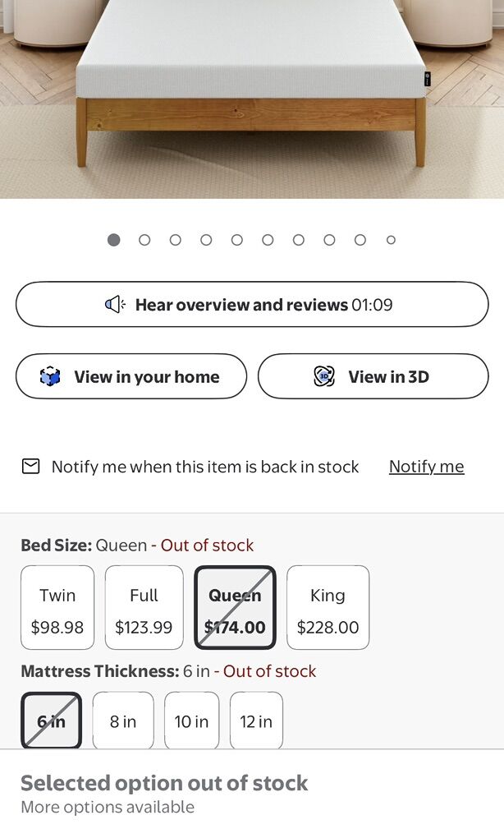This screenshot has height=838, width=504.
Task: Open View in 3D
Action: pyautogui.click(x=373, y=377)
